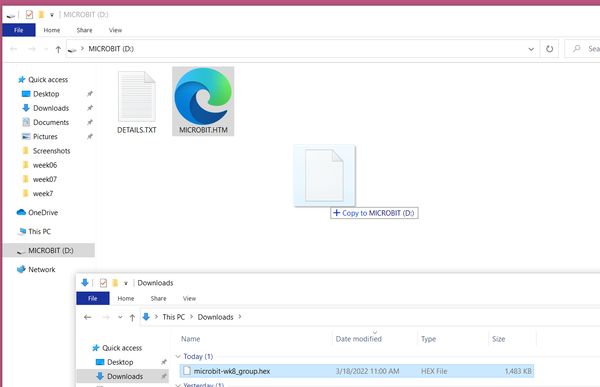Click the Properties checkmark icon in MICROBIT title bar
The image size is (600, 387).
[x=29, y=15]
